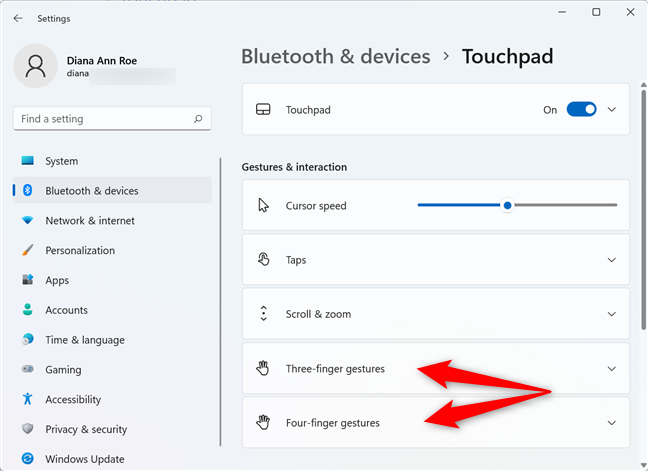The height and width of the screenshot is (471, 648).
Task: Open System settings category
Action: (x=112, y=161)
